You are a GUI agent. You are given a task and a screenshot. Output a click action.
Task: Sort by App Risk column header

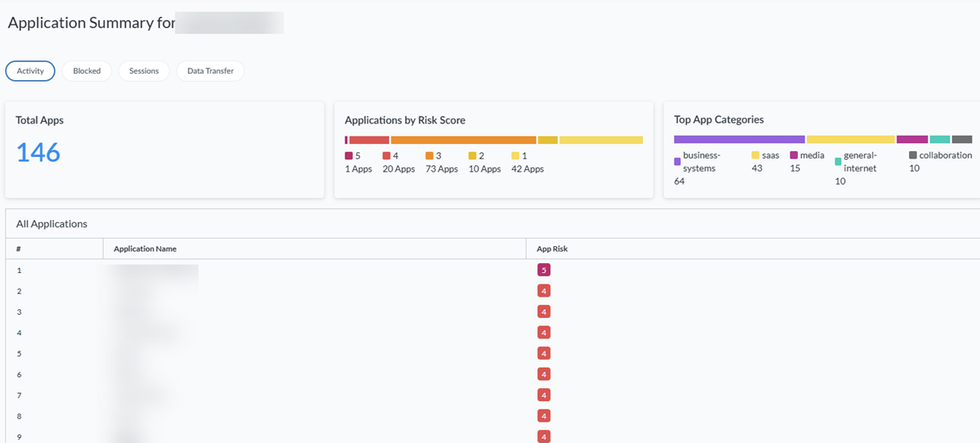coord(551,248)
